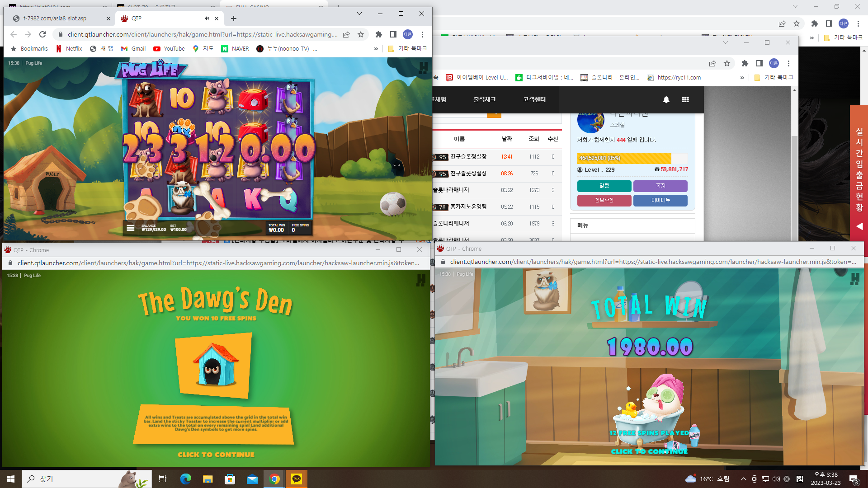Open the 출석체크 menu item
This screenshot has height=488, width=868.
[x=485, y=99]
